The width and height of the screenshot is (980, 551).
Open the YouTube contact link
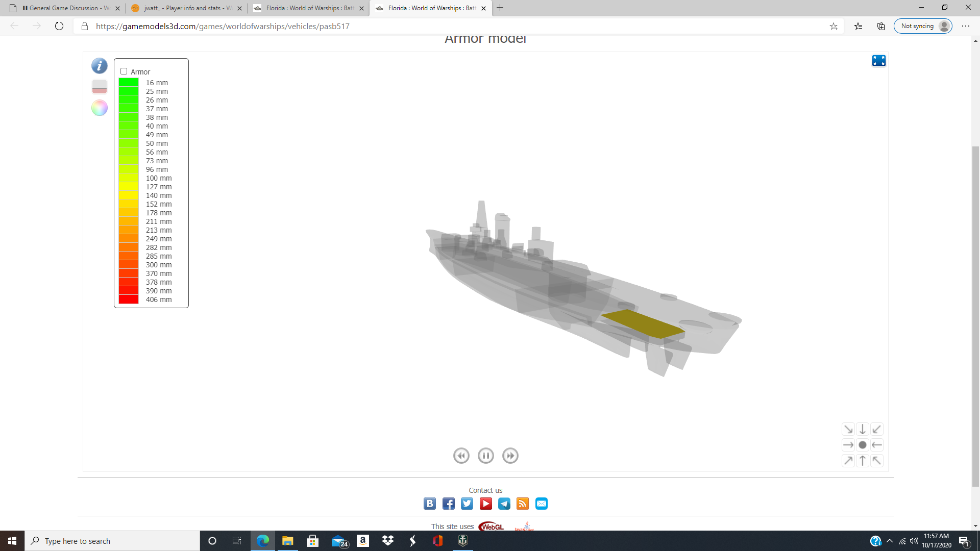coord(485,504)
